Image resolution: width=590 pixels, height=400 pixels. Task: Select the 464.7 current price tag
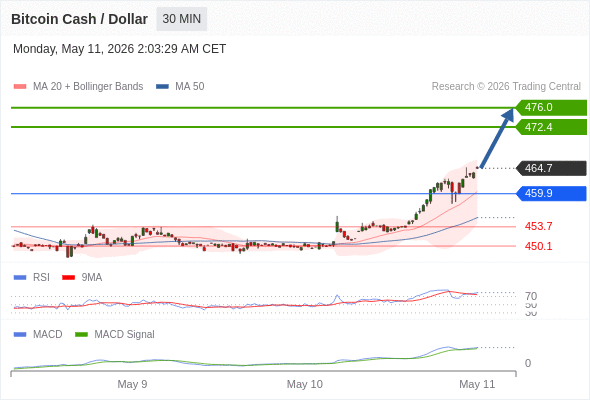tap(551, 168)
